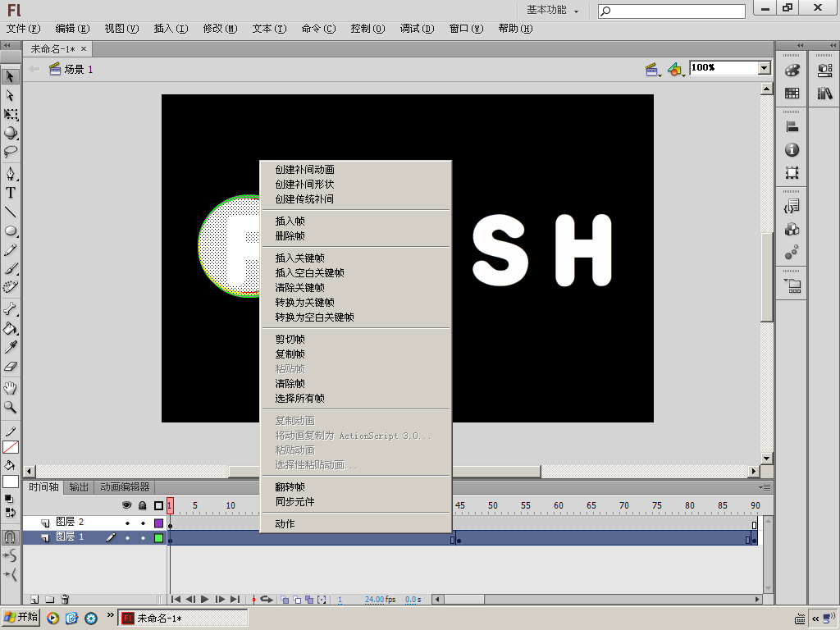Viewport: 840px width, 630px height.
Task: Toggle outline square of 图层 2
Action: coord(158,523)
